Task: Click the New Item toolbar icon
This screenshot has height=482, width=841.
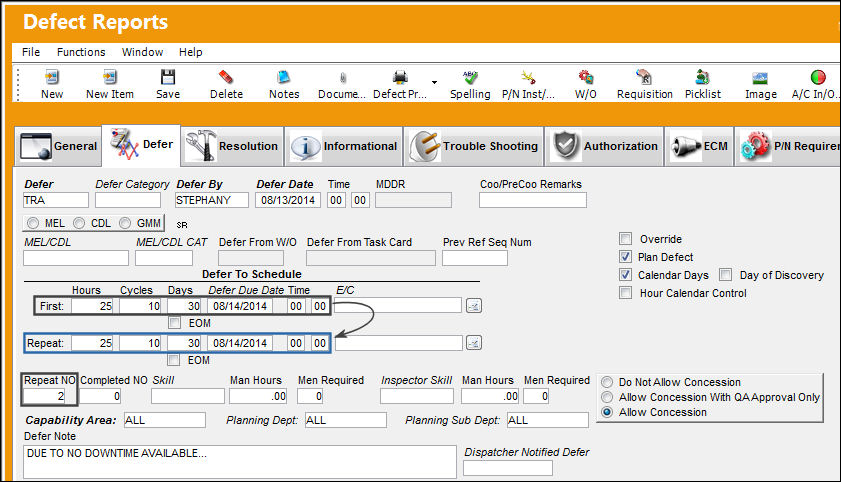Action: (x=109, y=78)
